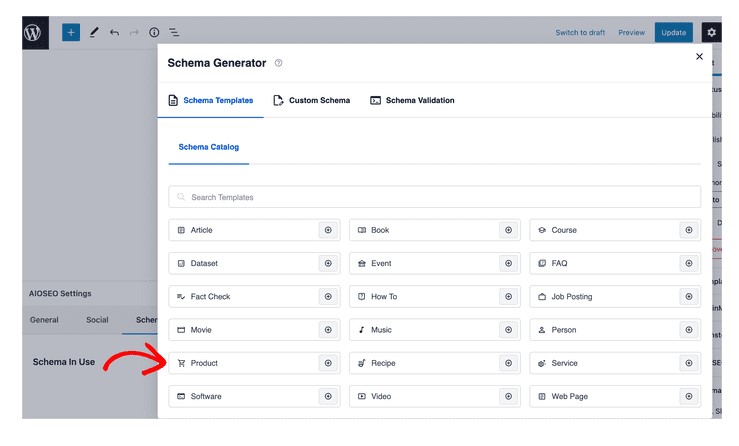Open the Schema Validation tab
739x446 pixels.
tap(412, 100)
